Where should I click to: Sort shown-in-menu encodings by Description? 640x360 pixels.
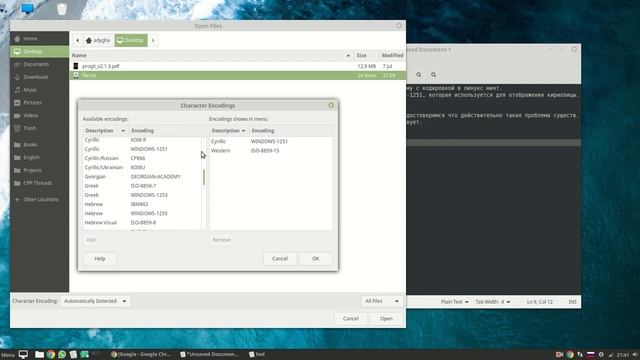(x=228, y=131)
